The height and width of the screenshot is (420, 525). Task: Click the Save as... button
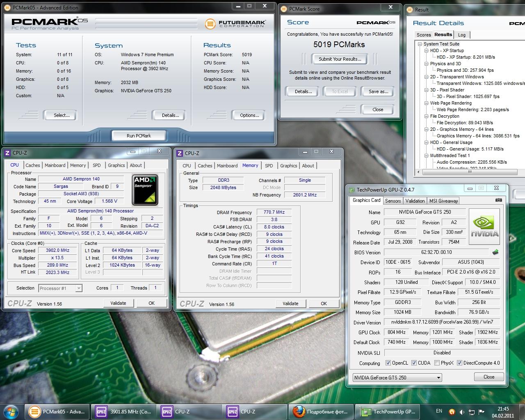[378, 91]
